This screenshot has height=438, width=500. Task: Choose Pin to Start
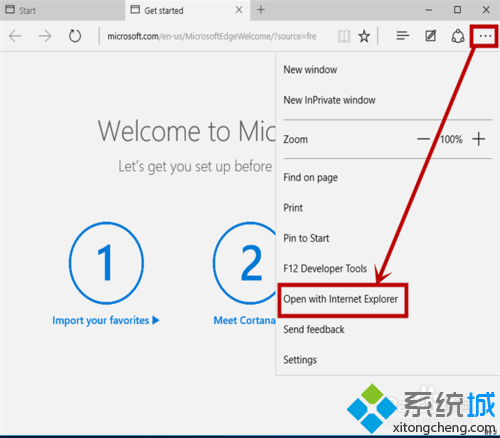[x=306, y=238]
